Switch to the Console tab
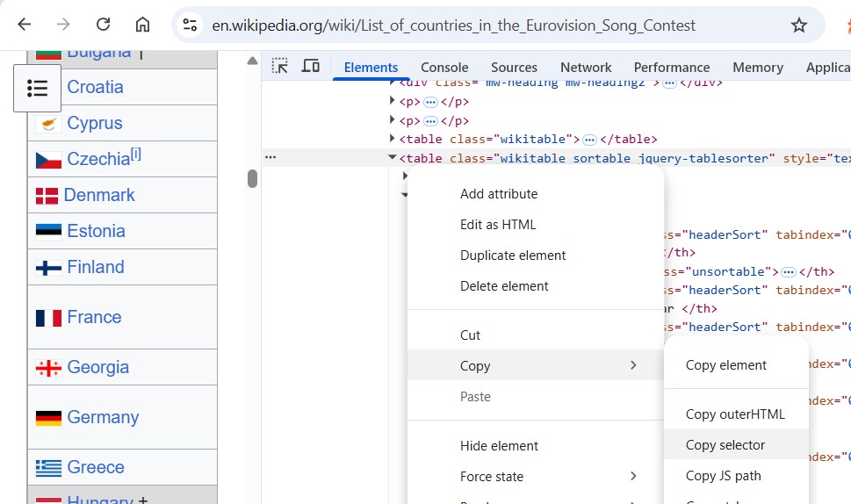The width and height of the screenshot is (851, 504). (444, 68)
